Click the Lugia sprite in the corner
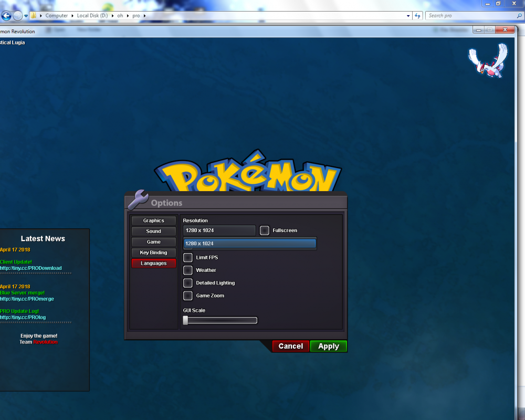Viewport: 525px width, 420px height. pos(488,59)
